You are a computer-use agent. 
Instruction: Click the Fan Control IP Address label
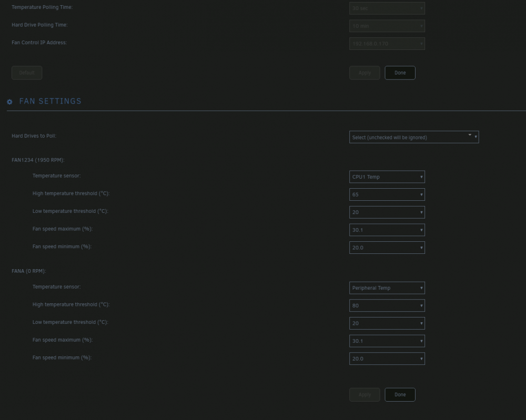point(39,43)
